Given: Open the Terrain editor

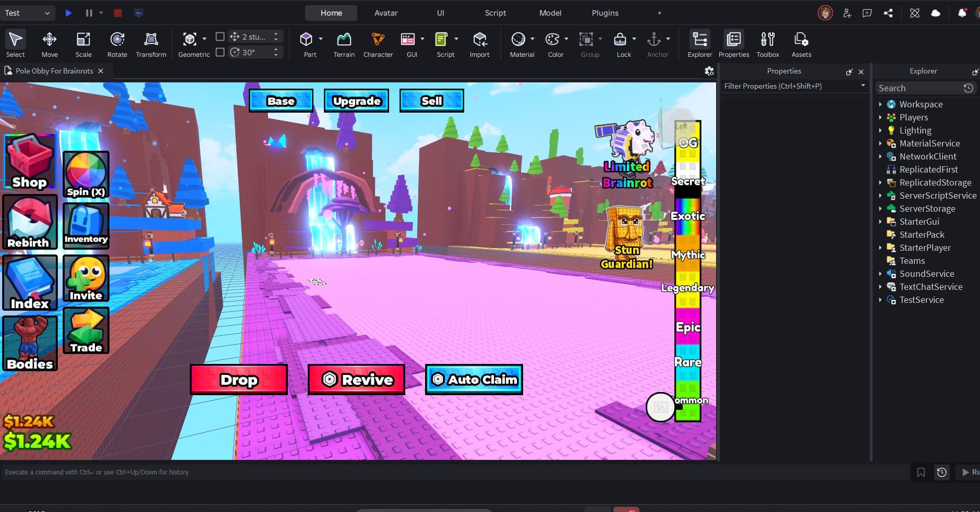Looking at the screenshot, I should point(344,44).
